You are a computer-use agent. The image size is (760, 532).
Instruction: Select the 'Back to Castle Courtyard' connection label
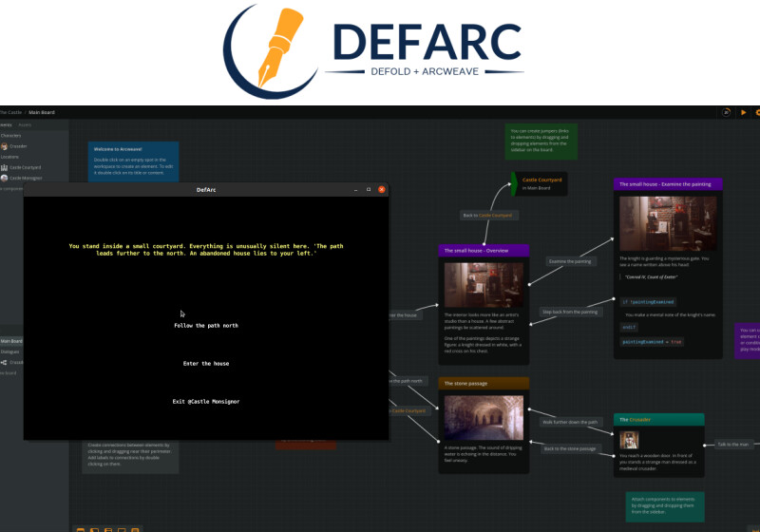tap(488, 215)
